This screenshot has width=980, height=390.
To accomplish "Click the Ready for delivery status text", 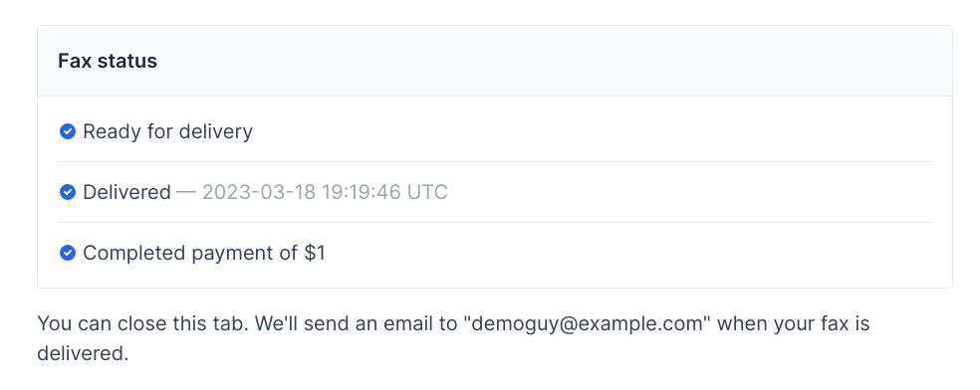I will pos(167,131).
